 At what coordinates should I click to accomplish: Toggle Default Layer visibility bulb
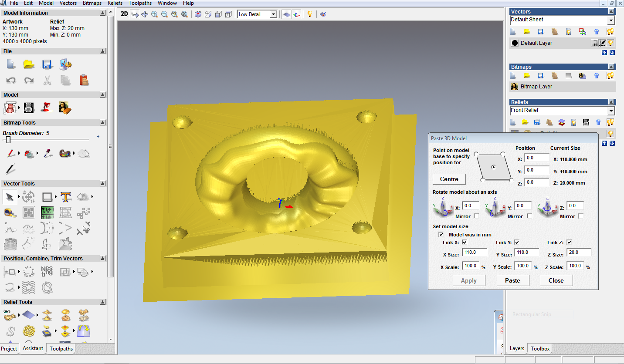pyautogui.click(x=611, y=43)
